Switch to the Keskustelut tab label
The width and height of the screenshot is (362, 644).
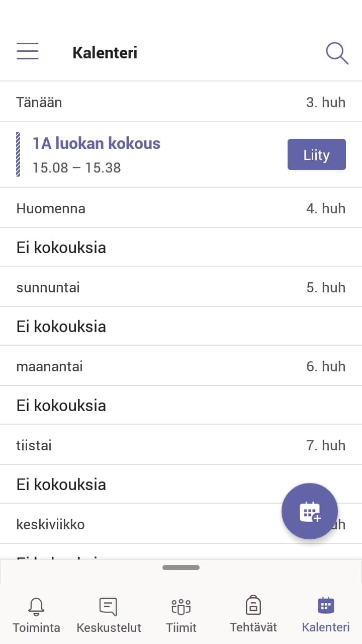tap(109, 628)
